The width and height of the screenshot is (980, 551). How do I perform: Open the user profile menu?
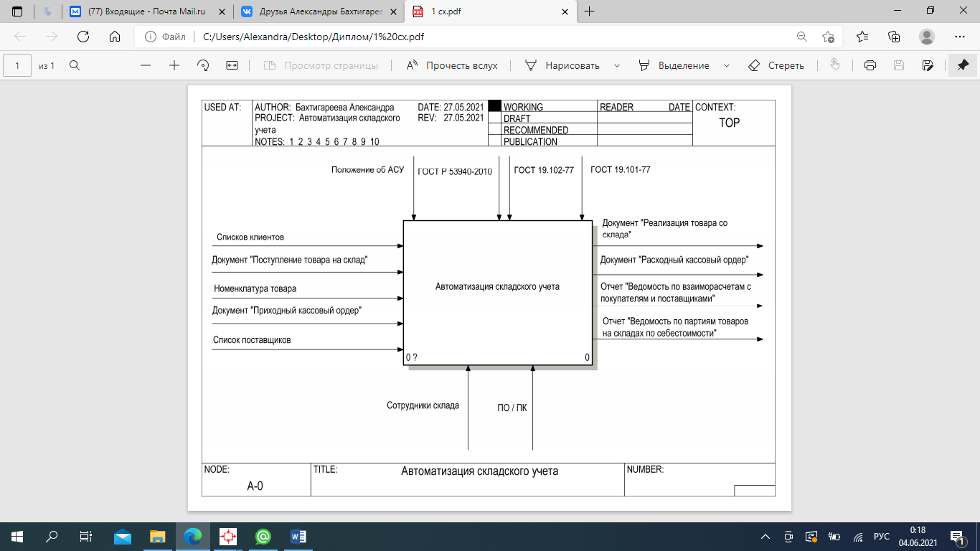pos(927,37)
